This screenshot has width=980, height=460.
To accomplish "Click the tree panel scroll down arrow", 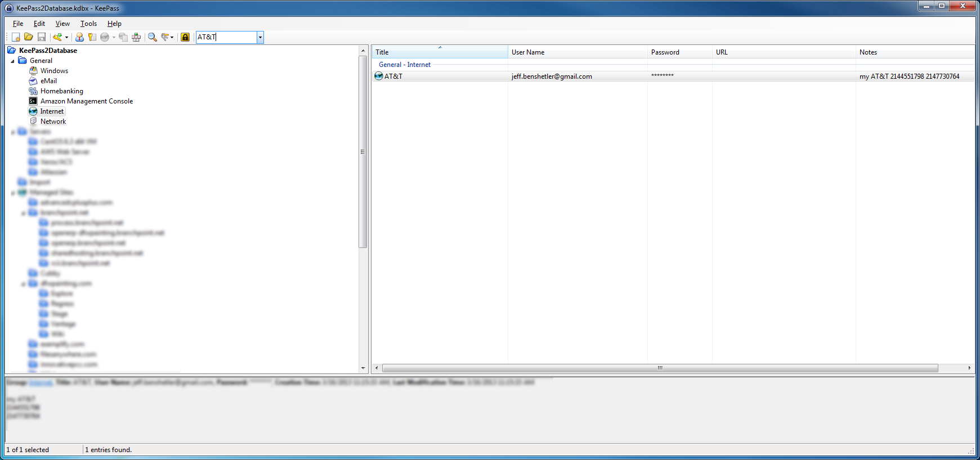I will pos(363,368).
